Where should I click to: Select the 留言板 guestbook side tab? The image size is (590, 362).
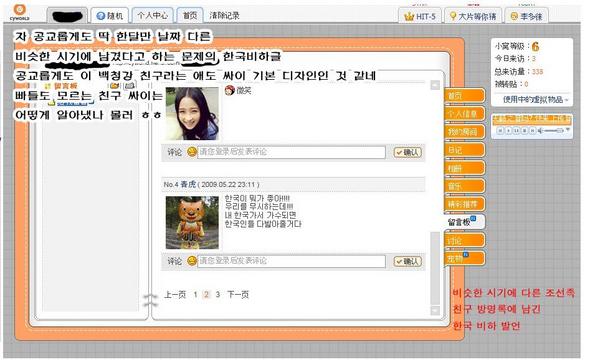464,222
